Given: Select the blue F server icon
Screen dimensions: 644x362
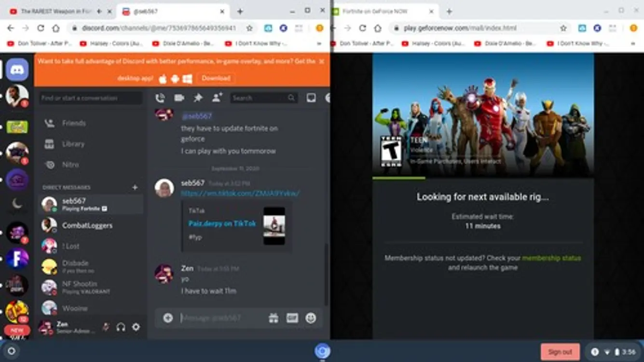Looking at the screenshot, I should tap(17, 258).
